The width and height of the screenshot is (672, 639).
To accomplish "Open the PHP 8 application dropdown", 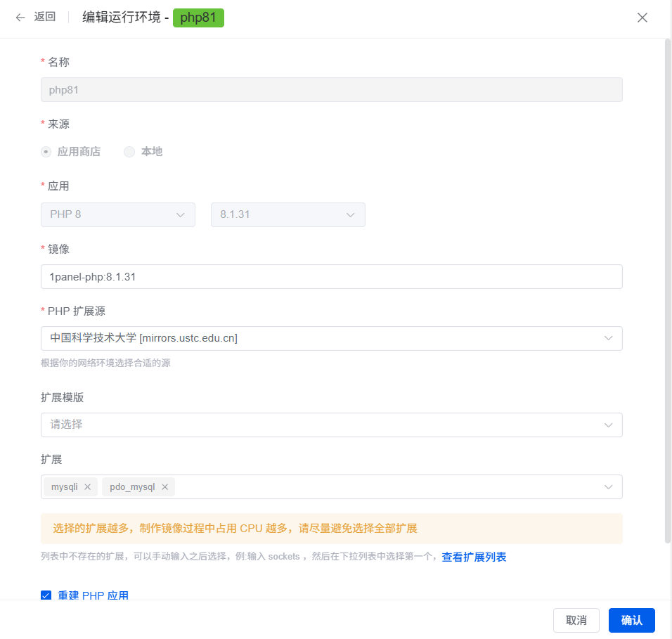I will pyautogui.click(x=117, y=214).
